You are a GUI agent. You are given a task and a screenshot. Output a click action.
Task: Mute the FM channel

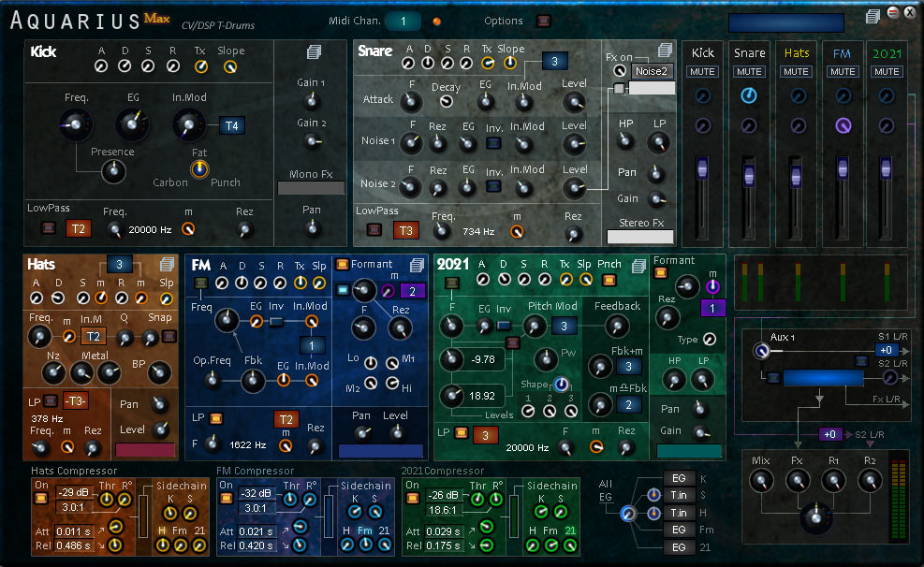tap(843, 72)
